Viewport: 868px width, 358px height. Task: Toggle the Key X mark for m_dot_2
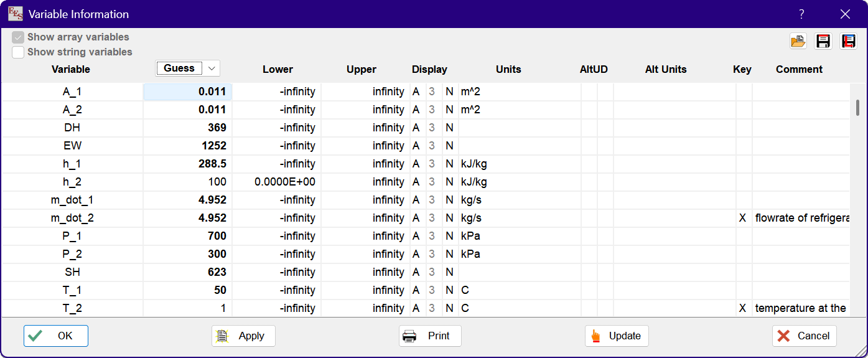click(742, 218)
